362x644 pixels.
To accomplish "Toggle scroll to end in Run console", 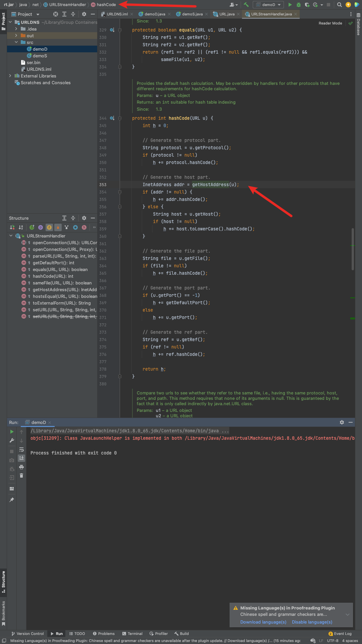I will [21, 458].
